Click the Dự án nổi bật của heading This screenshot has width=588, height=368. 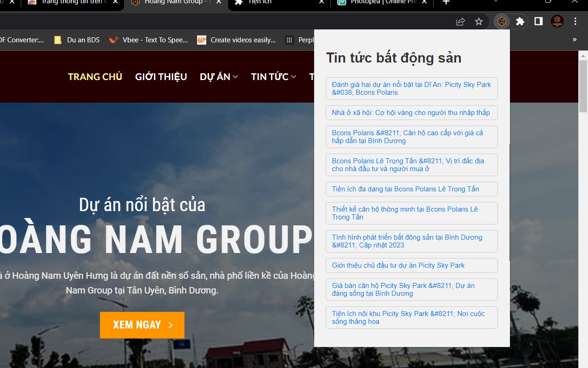tap(142, 205)
